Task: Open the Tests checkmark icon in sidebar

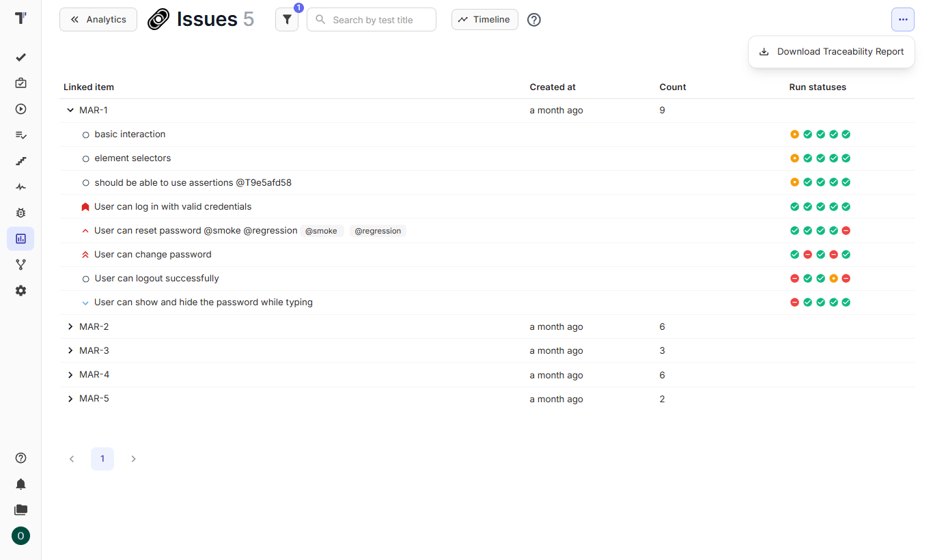Action: pos(20,57)
